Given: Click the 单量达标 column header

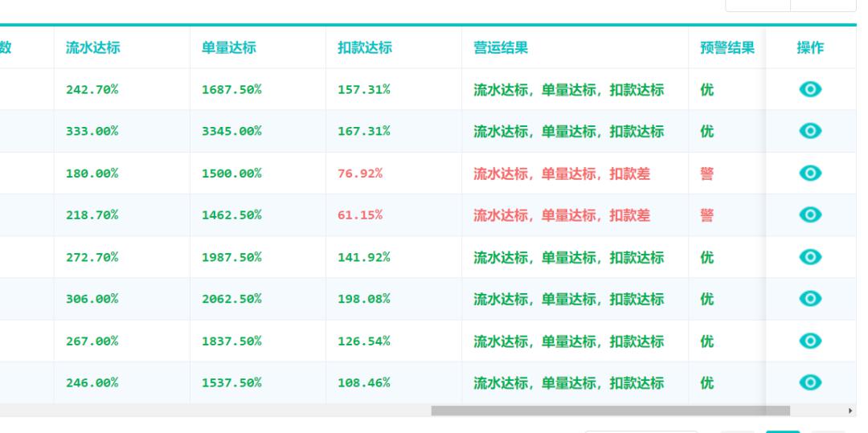Looking at the screenshot, I should coord(228,47).
